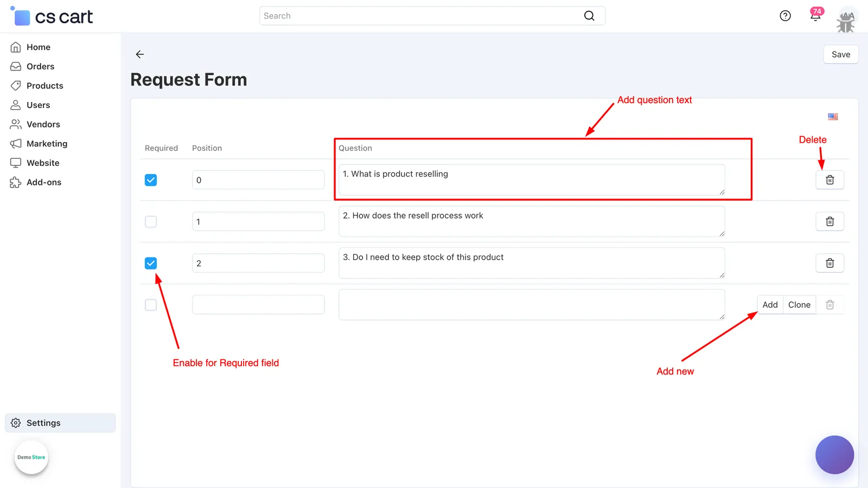Click the search magnifier icon
Screen dimensions: 868x488
click(589, 16)
